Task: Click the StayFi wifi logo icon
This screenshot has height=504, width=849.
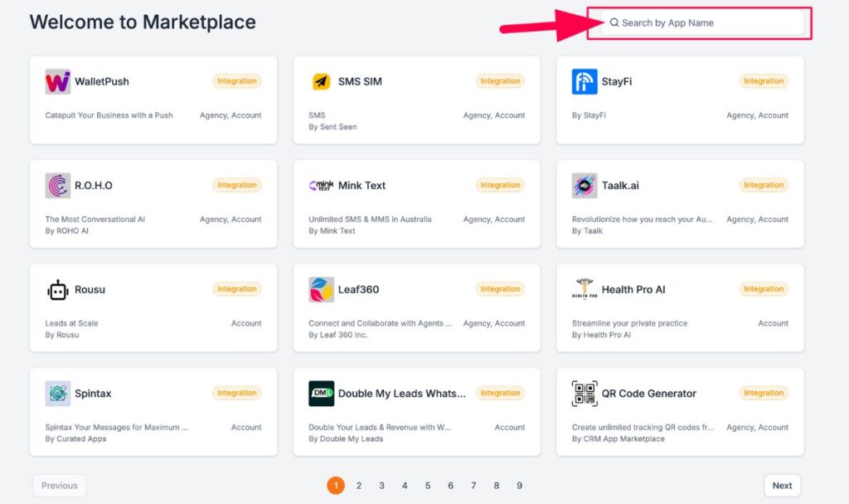Action: pos(585,82)
